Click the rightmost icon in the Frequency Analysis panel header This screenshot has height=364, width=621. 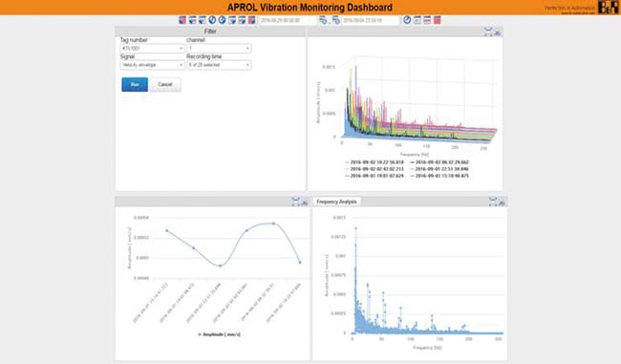502,203
